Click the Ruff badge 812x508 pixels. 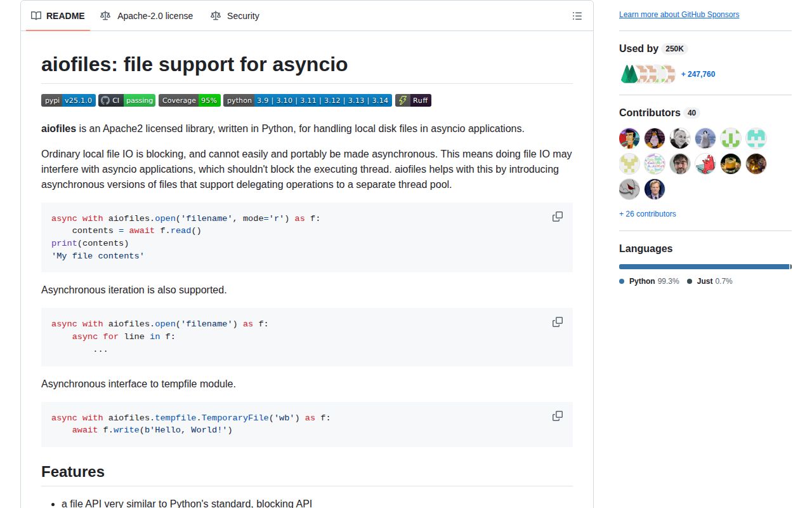(x=413, y=100)
